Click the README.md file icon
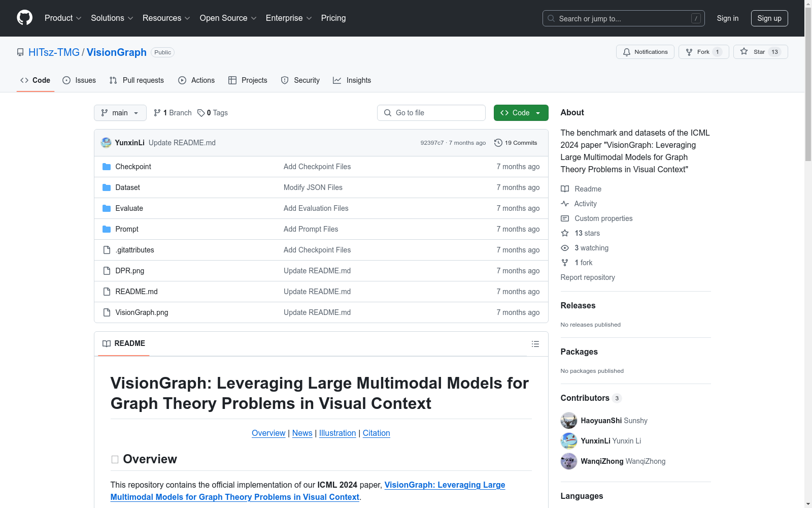Image resolution: width=812 pixels, height=508 pixels. [x=107, y=292]
